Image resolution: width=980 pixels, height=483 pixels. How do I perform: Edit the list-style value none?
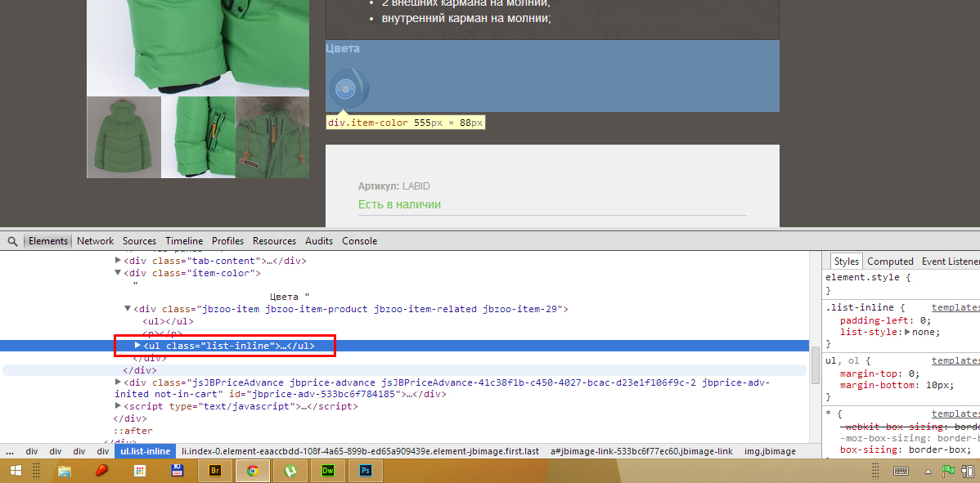[923, 332]
